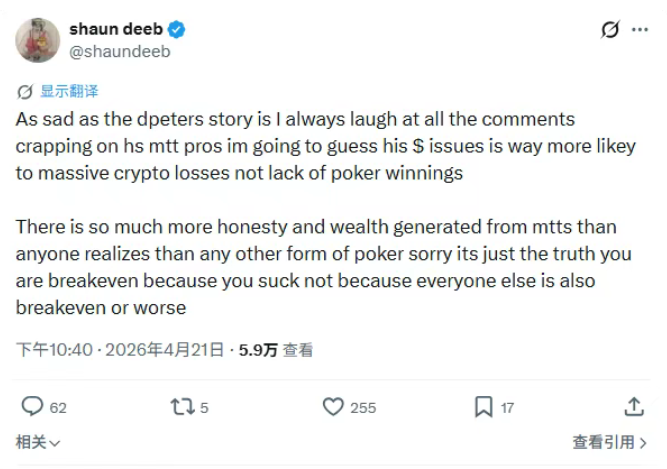Open more options ellipsis menu
This screenshot has height=469, width=667.
(x=641, y=30)
